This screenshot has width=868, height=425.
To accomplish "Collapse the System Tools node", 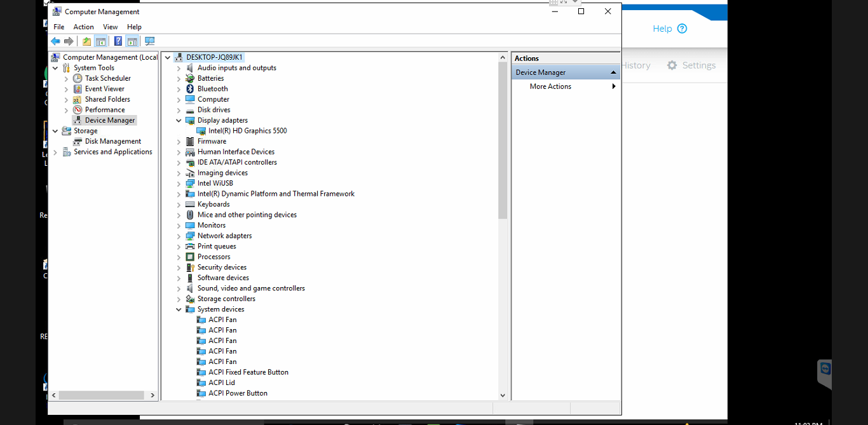I will (55, 68).
